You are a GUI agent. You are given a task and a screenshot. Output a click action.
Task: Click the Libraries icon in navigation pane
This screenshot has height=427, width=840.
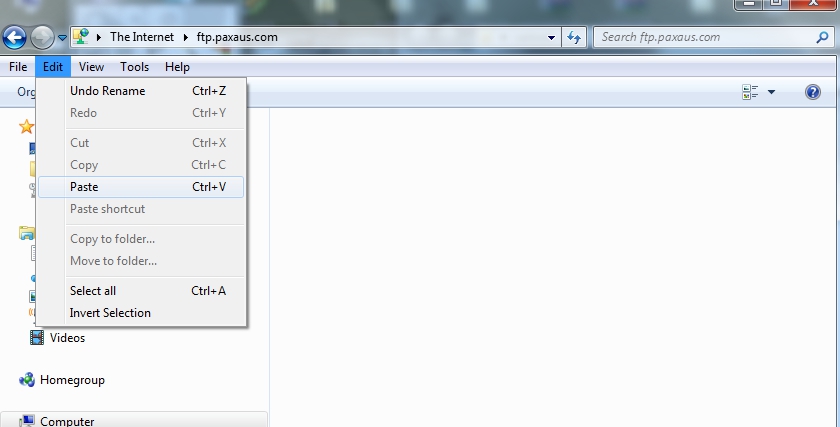[26, 233]
